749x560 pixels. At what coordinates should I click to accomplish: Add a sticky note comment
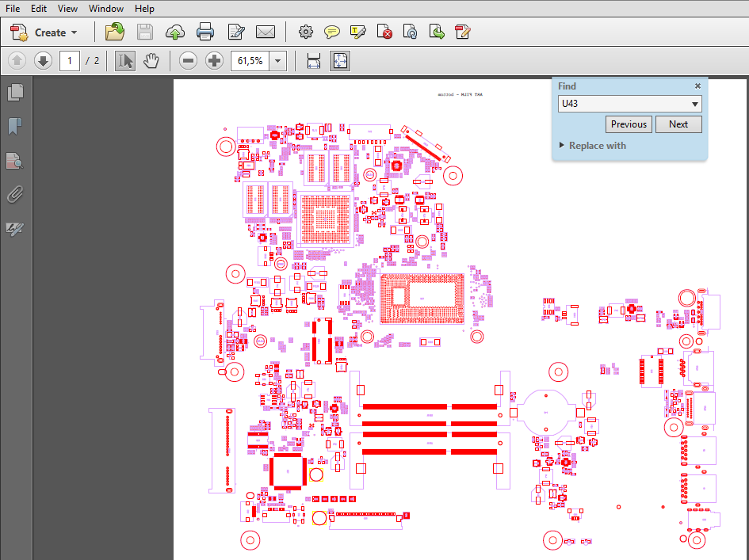pyautogui.click(x=332, y=32)
